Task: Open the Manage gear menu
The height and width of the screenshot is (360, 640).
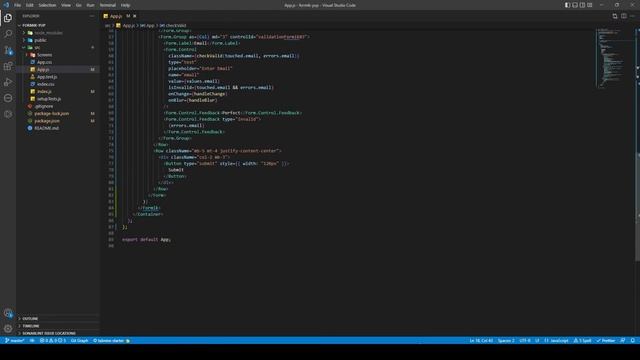Action: [8, 329]
